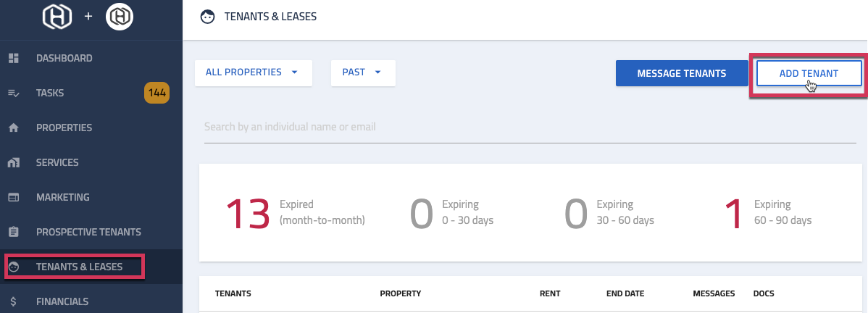Click the tenant name or email search field
The image size is (868, 313).
[x=530, y=127]
